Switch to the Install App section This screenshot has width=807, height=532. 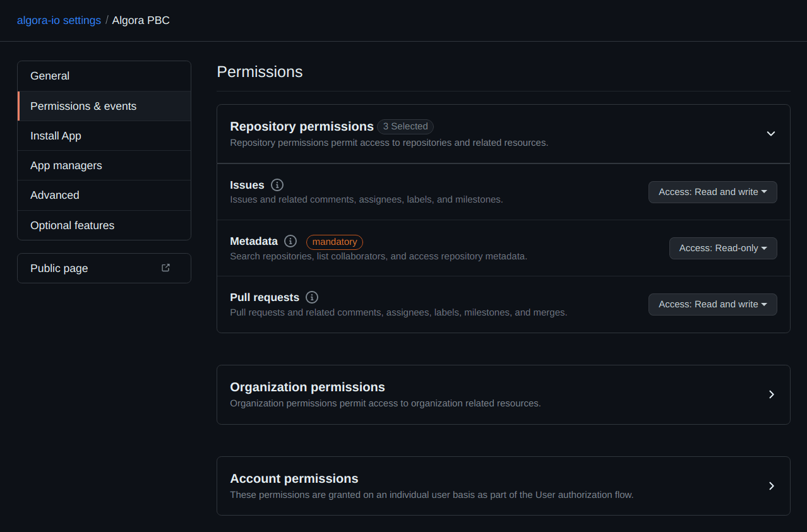point(56,136)
